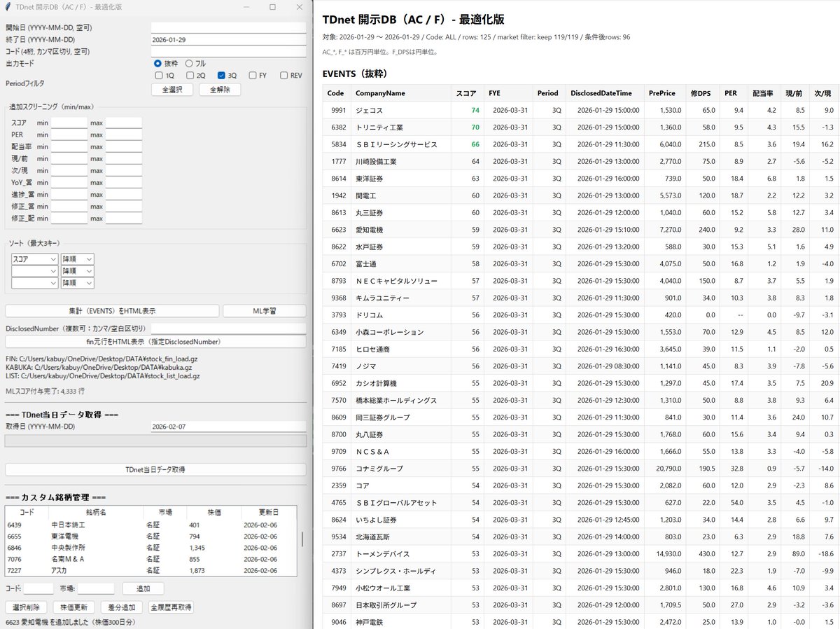Focus the 開始日 date input field
Image resolution: width=840 pixels, height=629 pixels.
click(x=229, y=27)
